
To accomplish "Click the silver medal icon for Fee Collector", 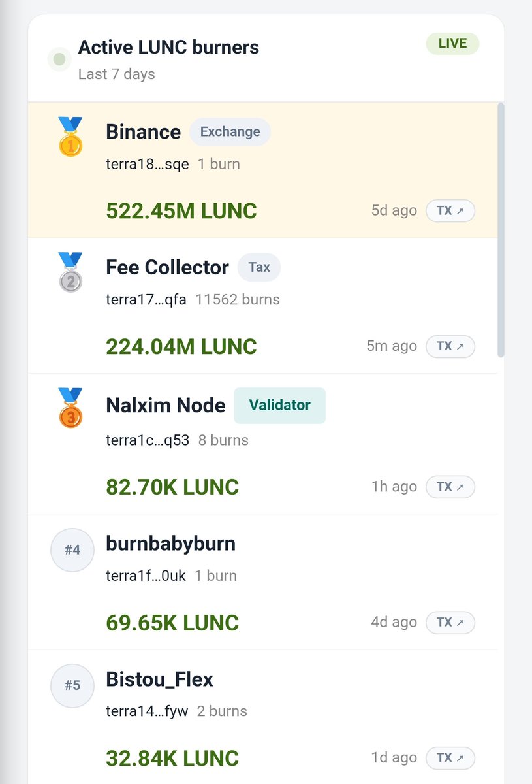I will [x=70, y=272].
